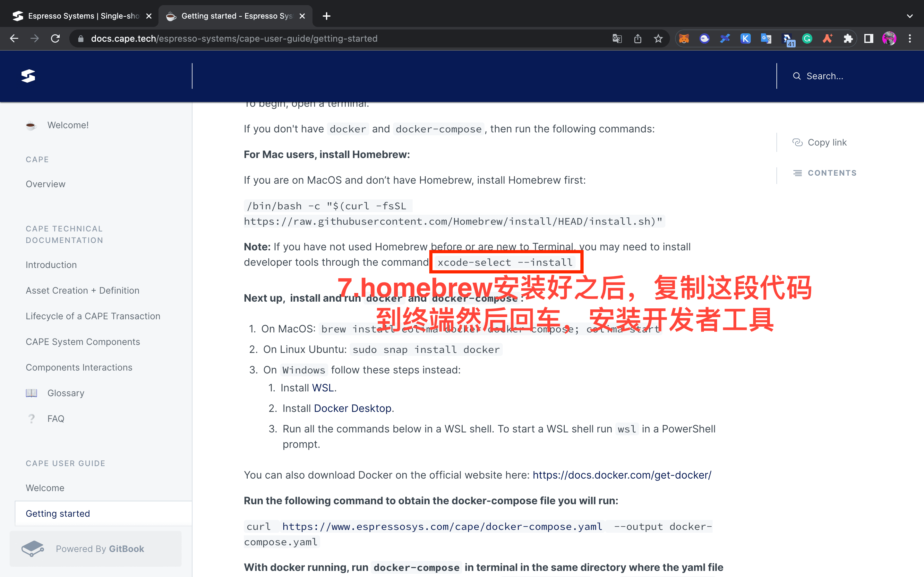Click the user profile avatar icon top right
The height and width of the screenshot is (577, 924).
coord(890,38)
